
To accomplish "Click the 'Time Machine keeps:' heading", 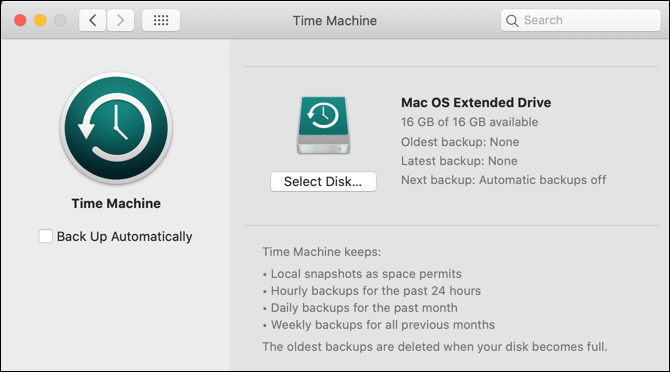I will point(322,252).
